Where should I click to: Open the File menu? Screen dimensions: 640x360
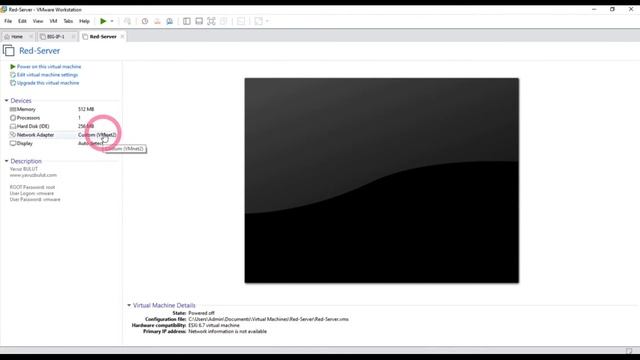pos(8,21)
